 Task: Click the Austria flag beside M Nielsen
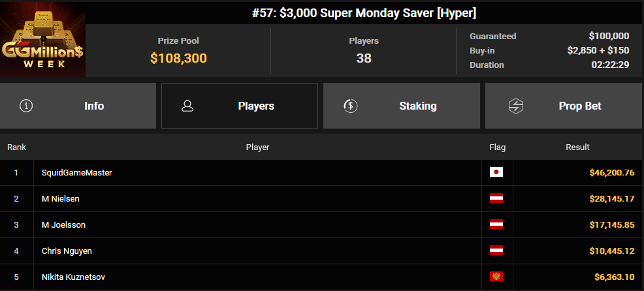(496, 198)
